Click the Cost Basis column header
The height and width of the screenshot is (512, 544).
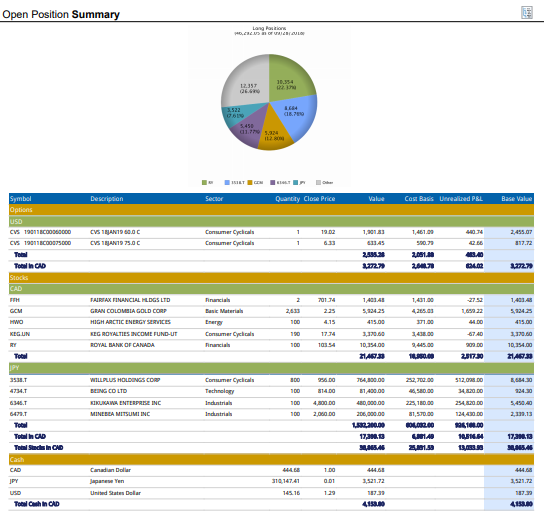[x=419, y=199]
